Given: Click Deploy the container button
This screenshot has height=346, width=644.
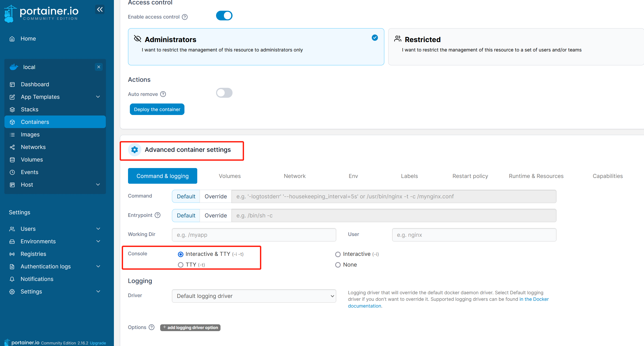Looking at the screenshot, I should (157, 109).
